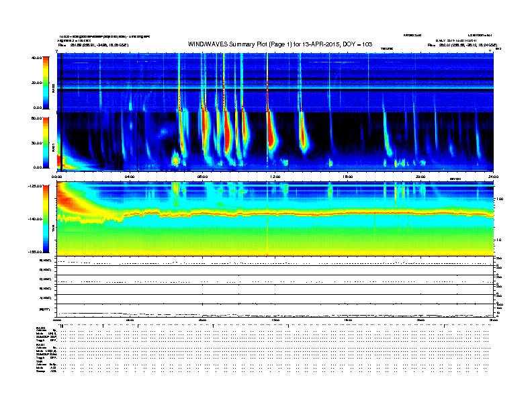Click the WIND/WAVES Summary Plot title
The width and height of the screenshot is (532, 411).
point(280,44)
